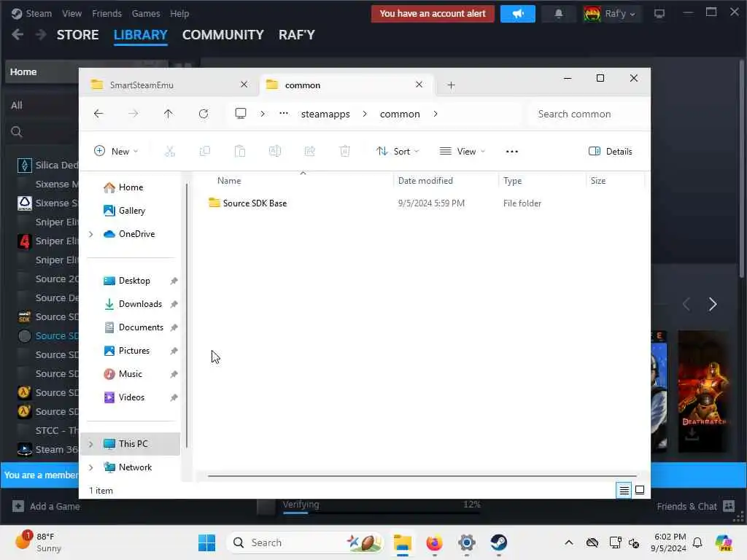Click chevron after common in address bar

click(x=436, y=114)
